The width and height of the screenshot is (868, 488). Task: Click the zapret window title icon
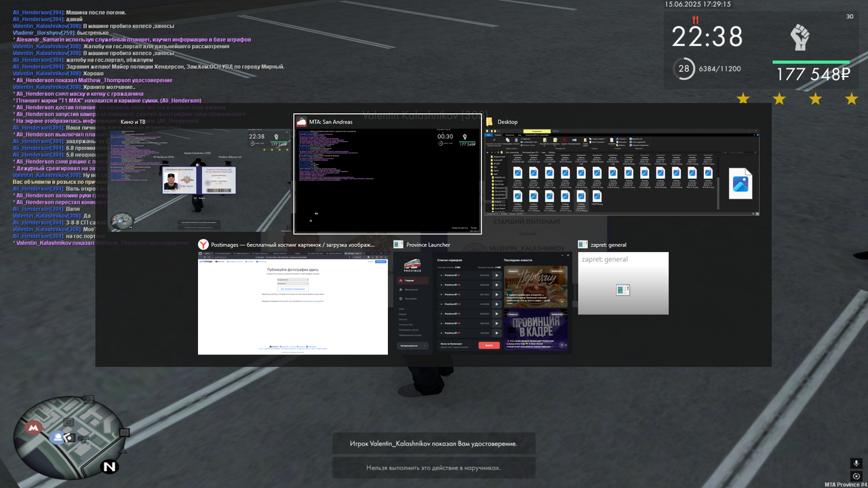coord(583,245)
